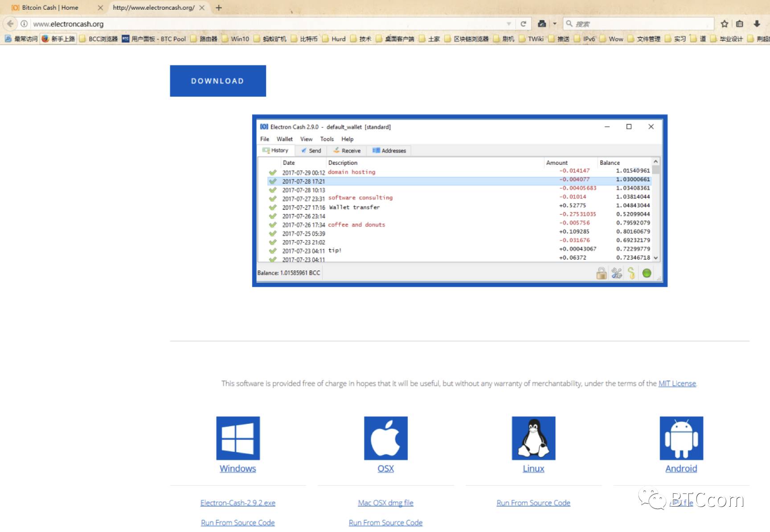Open the MIT License link
770x532 pixels.
point(677,383)
